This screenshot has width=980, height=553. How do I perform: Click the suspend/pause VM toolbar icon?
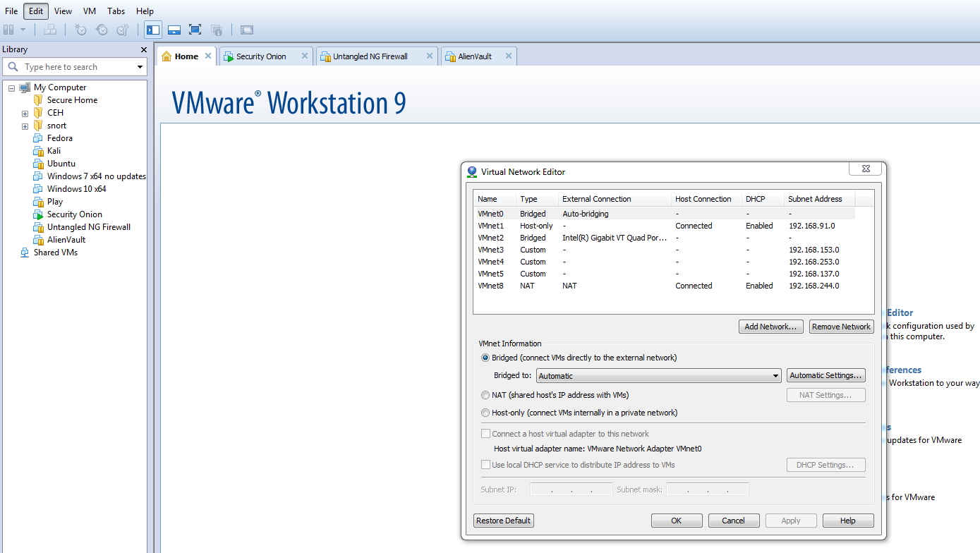tap(8, 30)
